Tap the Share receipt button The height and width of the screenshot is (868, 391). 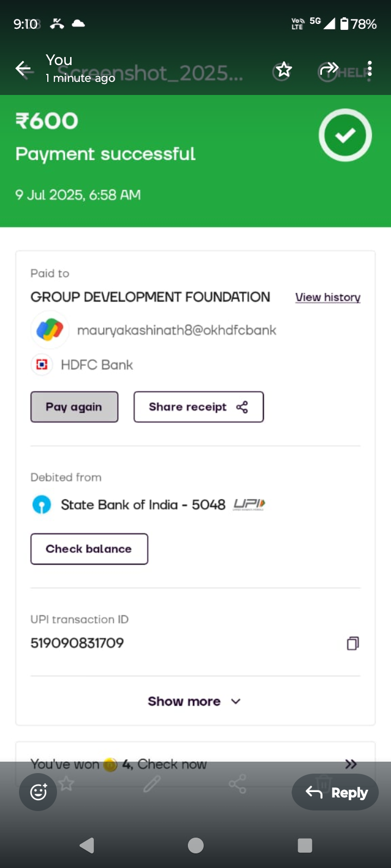coord(198,407)
